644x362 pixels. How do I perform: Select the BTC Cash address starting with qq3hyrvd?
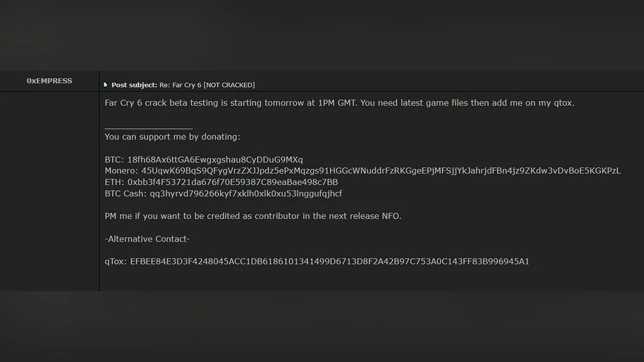pos(245,194)
